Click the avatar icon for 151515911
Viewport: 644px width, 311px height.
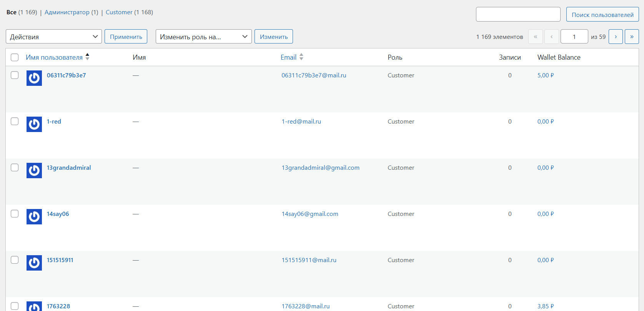coord(34,263)
